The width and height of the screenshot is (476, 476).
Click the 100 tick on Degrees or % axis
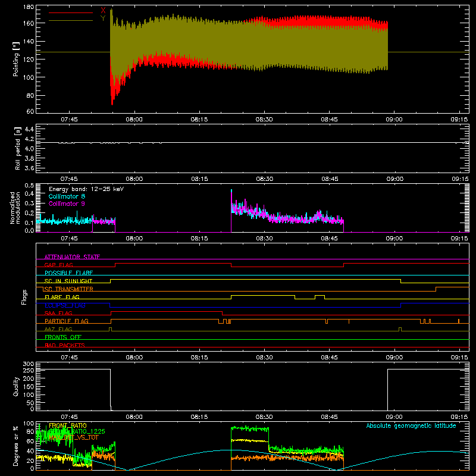pyautogui.click(x=28, y=424)
